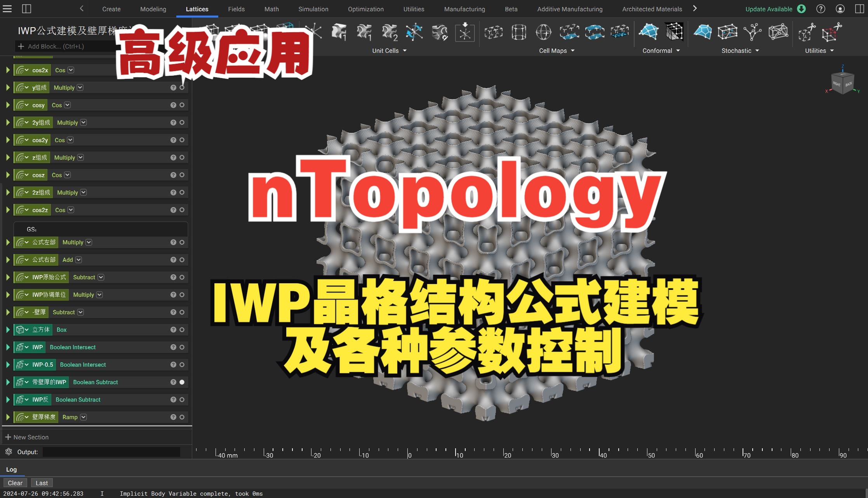This screenshot has width=868, height=498.
Task: Open the lattice Utilities dropdown
Action: (819, 51)
